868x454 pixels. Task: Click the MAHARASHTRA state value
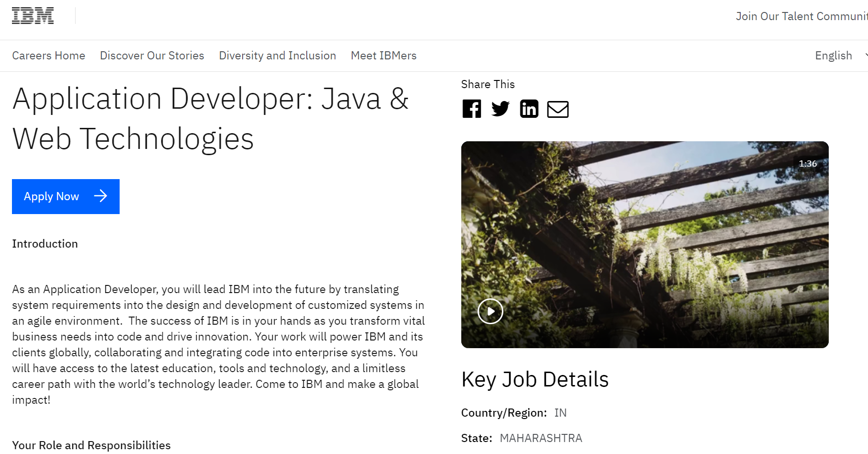[541, 438]
